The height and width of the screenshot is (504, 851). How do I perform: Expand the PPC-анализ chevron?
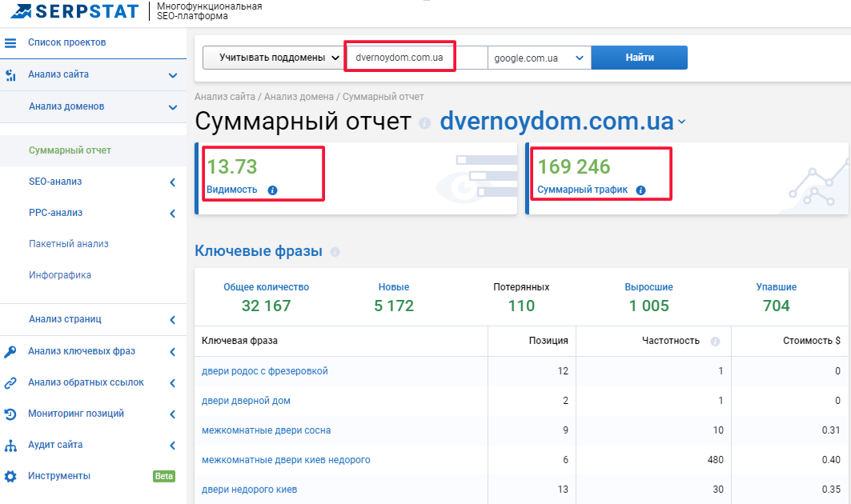(173, 214)
